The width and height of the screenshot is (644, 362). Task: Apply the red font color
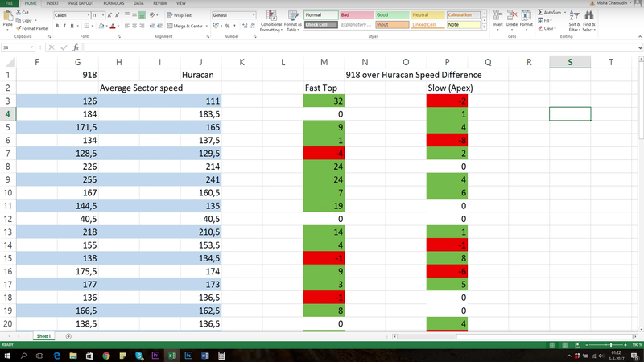coord(113,26)
